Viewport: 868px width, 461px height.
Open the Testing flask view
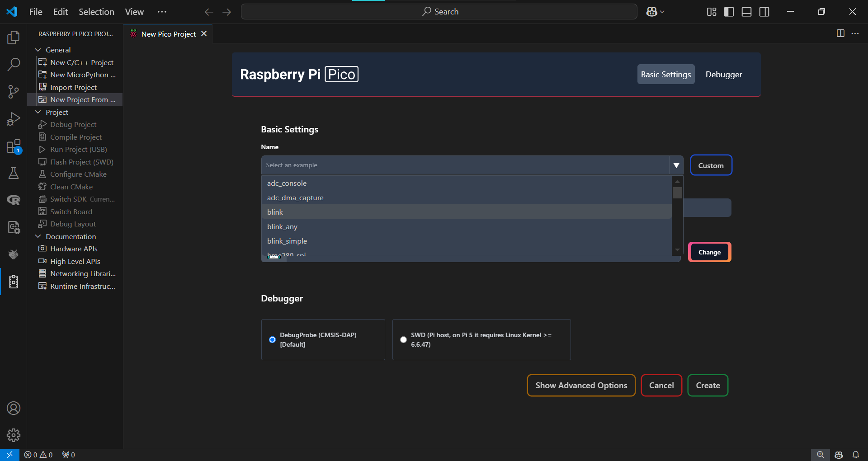click(x=14, y=173)
